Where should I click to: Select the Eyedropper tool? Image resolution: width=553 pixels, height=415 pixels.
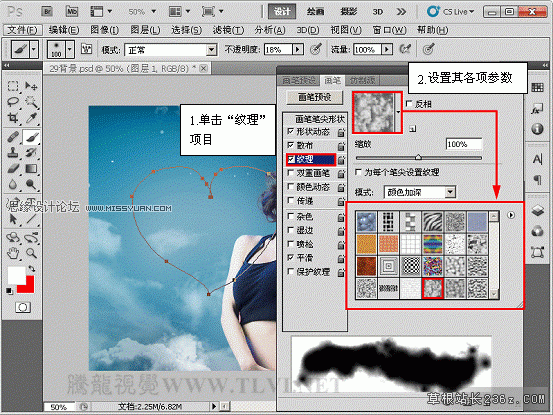[x=31, y=117]
